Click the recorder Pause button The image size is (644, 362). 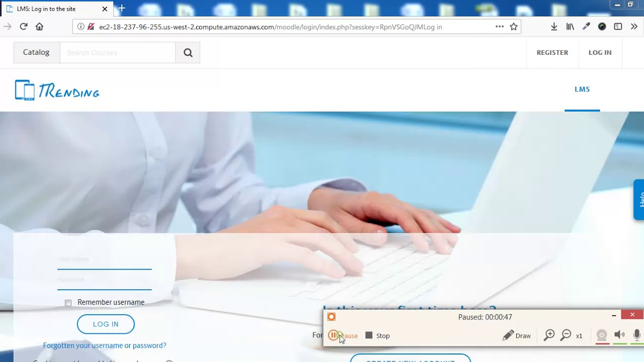coord(343,335)
